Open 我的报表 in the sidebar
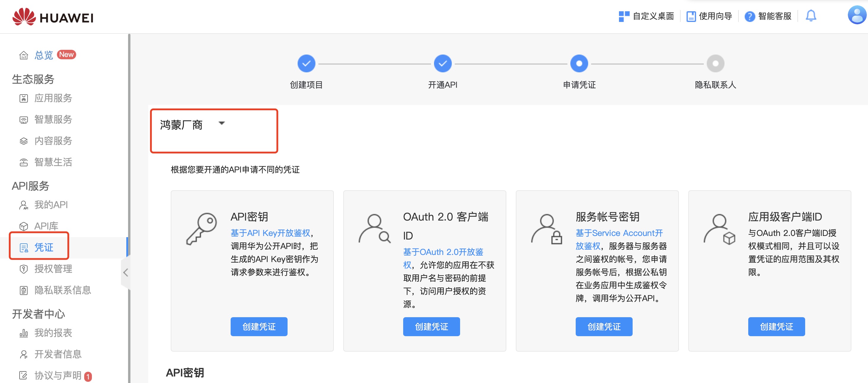The height and width of the screenshot is (383, 868). click(x=53, y=333)
